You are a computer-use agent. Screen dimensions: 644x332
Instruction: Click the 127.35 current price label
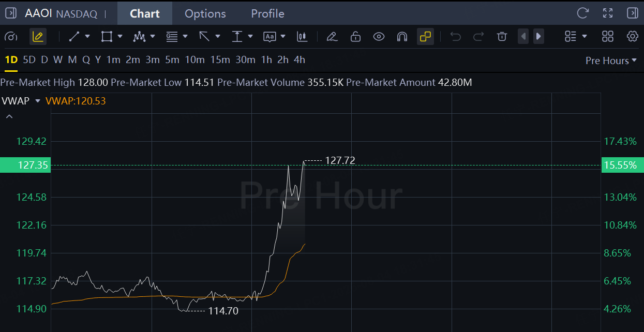[25, 165]
